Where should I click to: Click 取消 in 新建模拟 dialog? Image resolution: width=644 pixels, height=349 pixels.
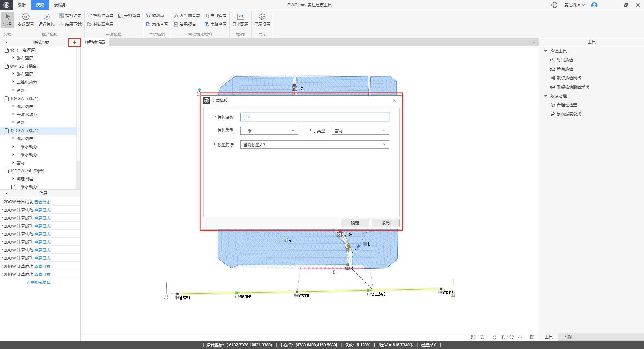[386, 223]
